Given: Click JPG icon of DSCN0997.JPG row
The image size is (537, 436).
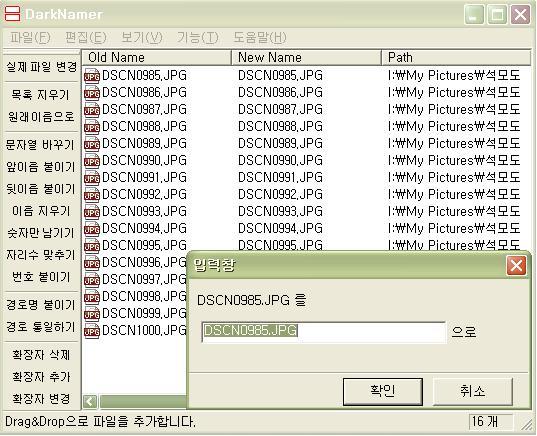Looking at the screenshot, I should click(92, 280).
